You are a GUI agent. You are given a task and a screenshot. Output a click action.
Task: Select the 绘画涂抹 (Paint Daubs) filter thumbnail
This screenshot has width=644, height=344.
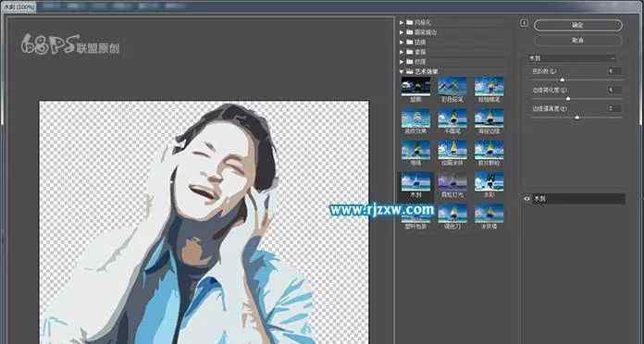452,150
